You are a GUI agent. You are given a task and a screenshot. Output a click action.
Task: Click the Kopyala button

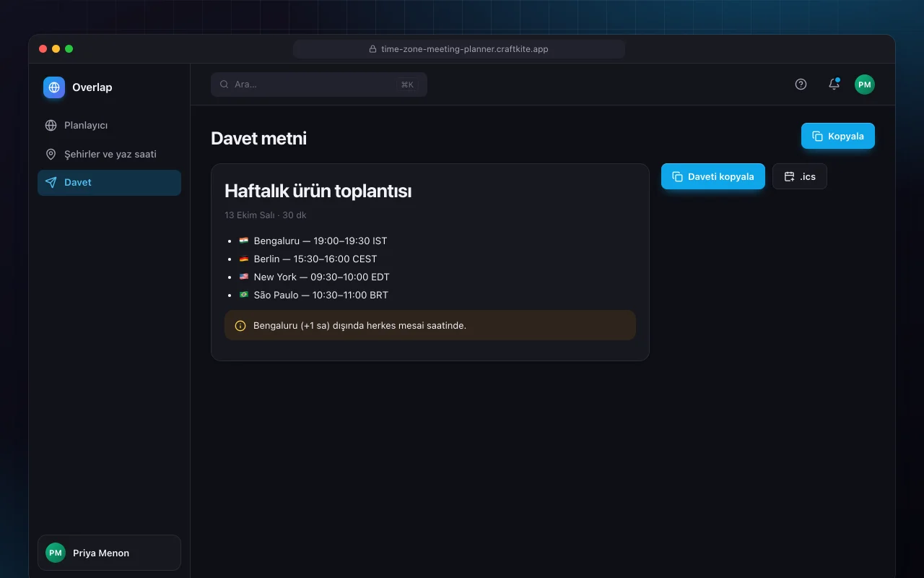(838, 136)
